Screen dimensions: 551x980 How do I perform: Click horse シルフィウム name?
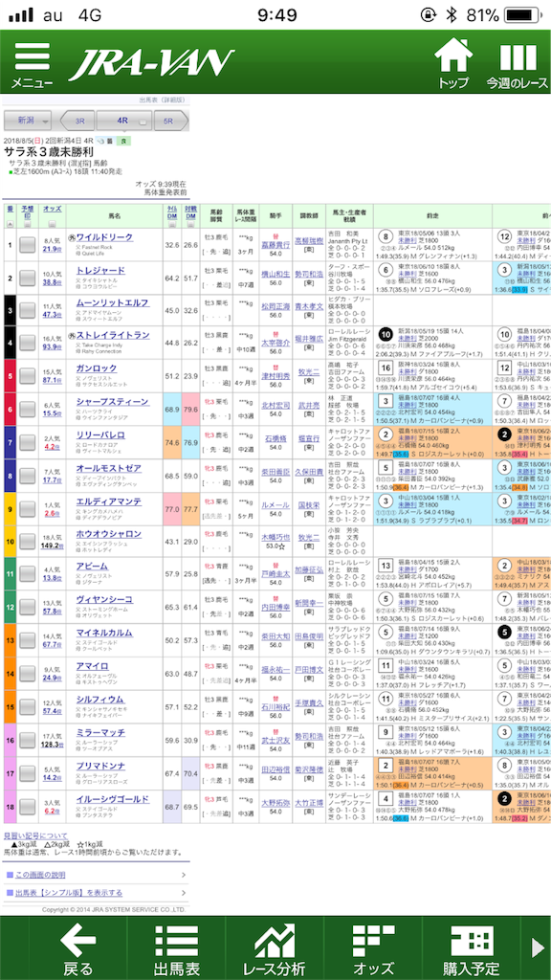tap(99, 699)
